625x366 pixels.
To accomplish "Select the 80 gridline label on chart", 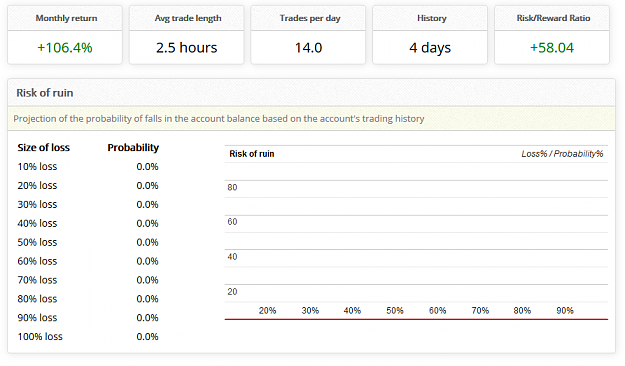I will pos(232,187).
